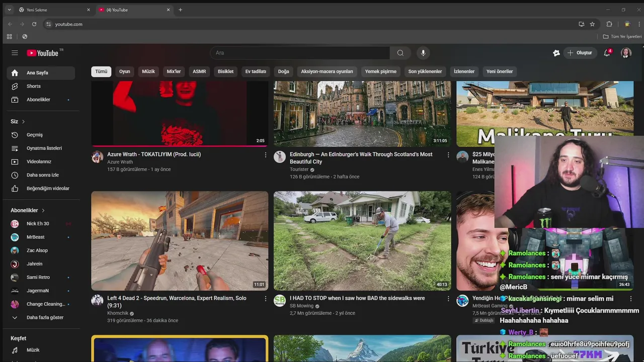Play the Edinburgh street video thumbnail
Screen dimensions: 644x362
pyautogui.click(x=362, y=114)
